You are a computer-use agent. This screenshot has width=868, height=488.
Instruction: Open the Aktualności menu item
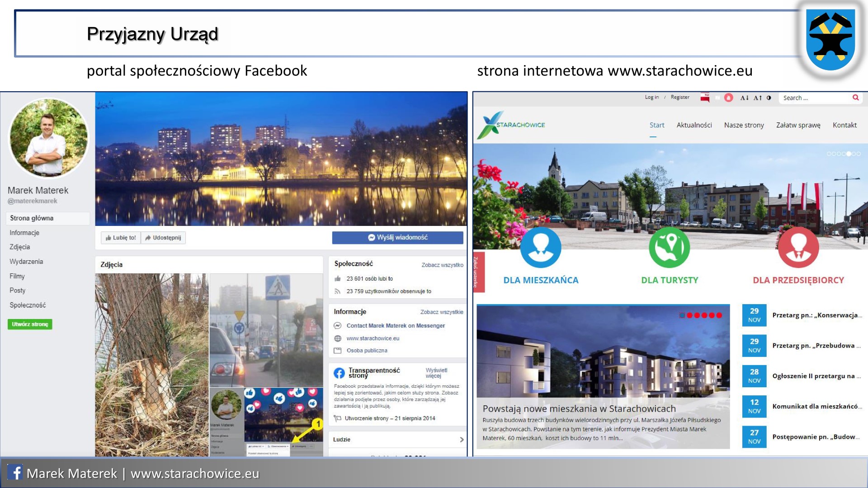coord(694,125)
